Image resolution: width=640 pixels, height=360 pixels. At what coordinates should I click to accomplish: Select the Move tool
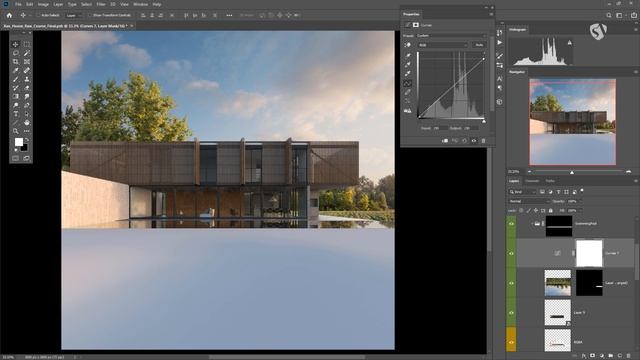coord(16,44)
